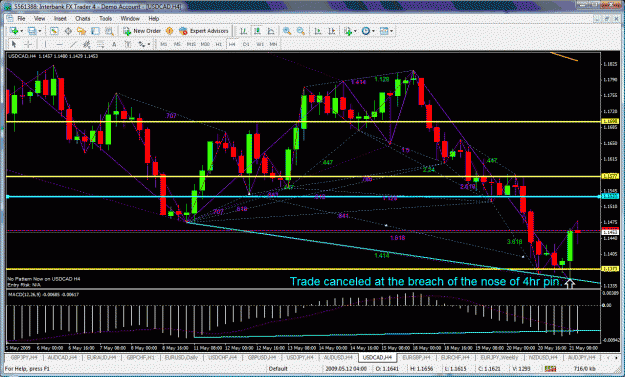Open the Navigator folder icon
Image resolution: width=625 pixels, height=377 pixels.
81,31
